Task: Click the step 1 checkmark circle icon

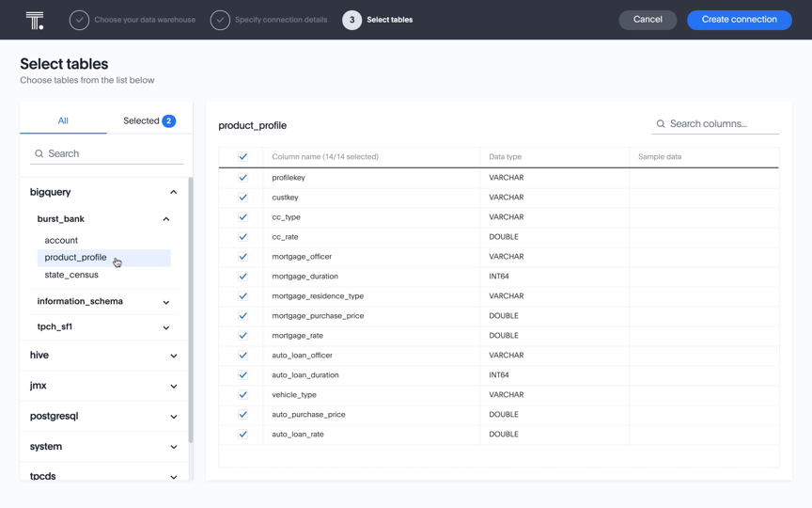Action: coord(79,20)
